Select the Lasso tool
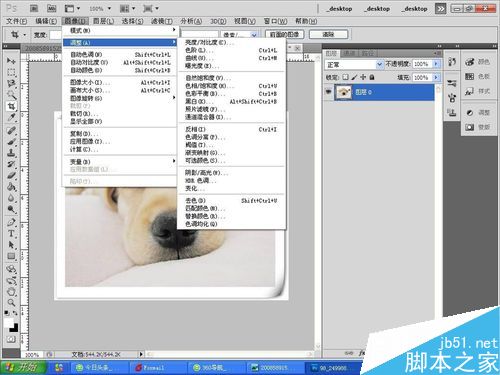The image size is (500, 375). 11,83
